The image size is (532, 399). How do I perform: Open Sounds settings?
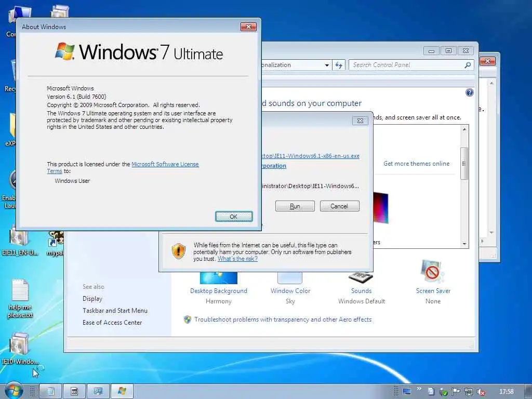pyautogui.click(x=362, y=291)
